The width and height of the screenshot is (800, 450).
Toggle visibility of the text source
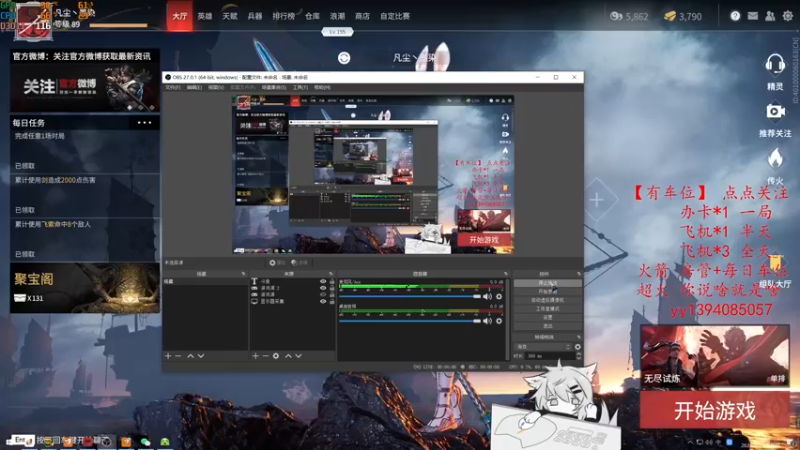[x=322, y=281]
